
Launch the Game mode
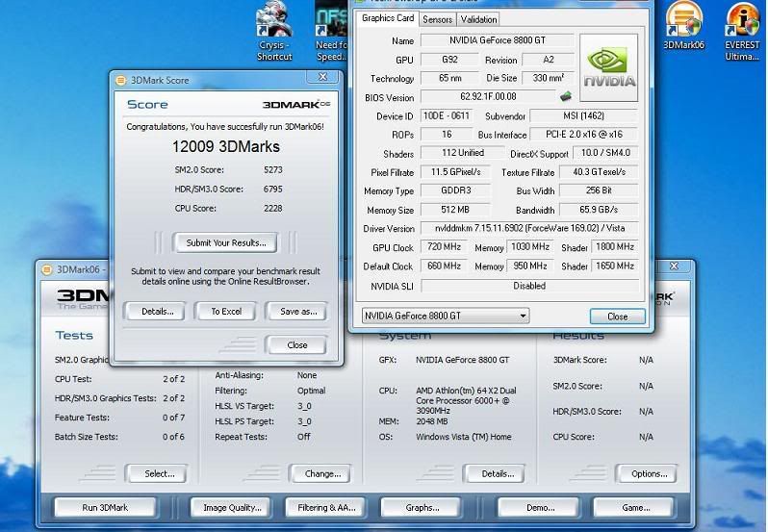pos(635,508)
